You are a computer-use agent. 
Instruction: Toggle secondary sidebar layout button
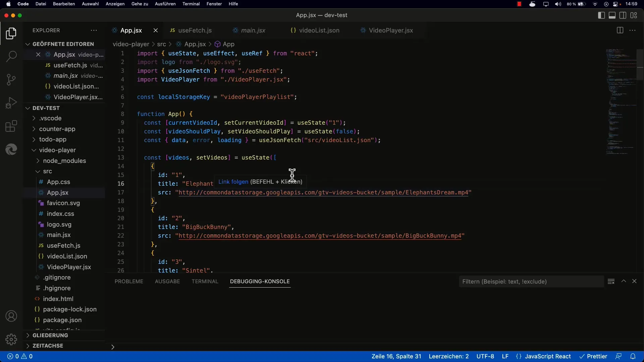point(623,15)
